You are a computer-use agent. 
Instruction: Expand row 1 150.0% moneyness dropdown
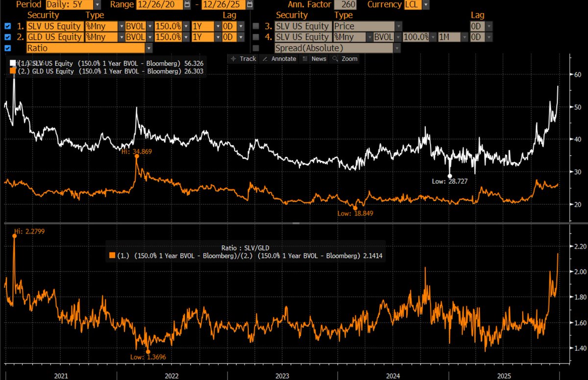coord(185,26)
